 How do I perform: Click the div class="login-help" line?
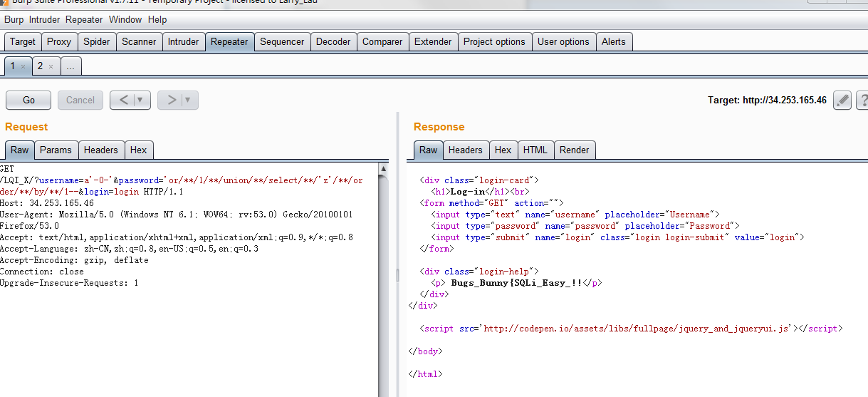tap(479, 272)
